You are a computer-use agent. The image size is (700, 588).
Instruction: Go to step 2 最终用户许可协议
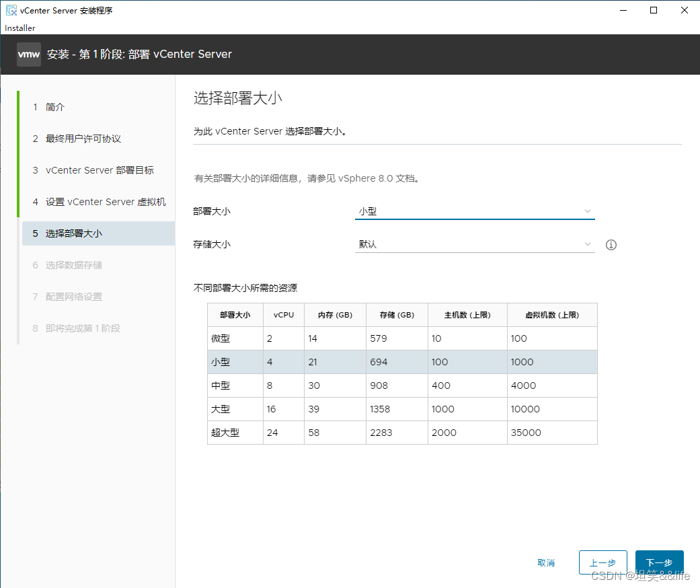tap(77, 139)
